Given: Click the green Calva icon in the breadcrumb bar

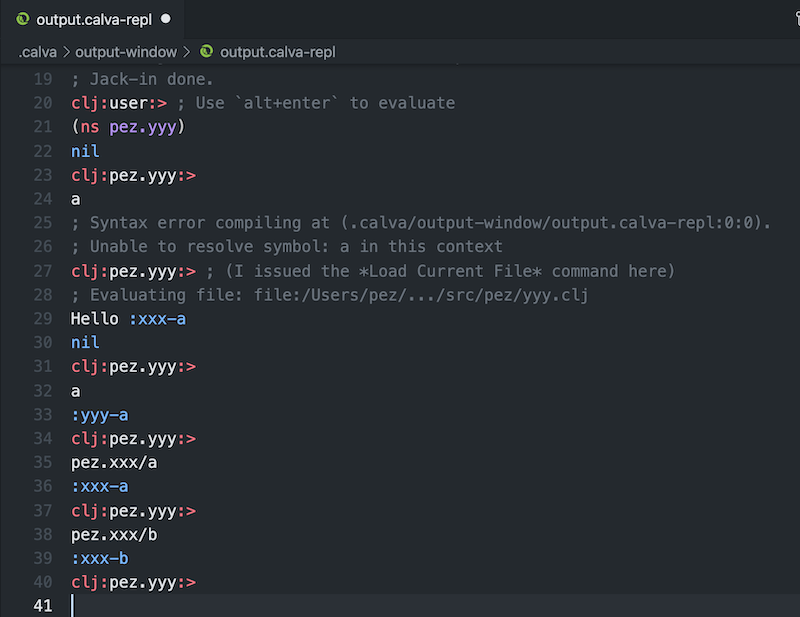Looking at the screenshot, I should tap(207, 51).
